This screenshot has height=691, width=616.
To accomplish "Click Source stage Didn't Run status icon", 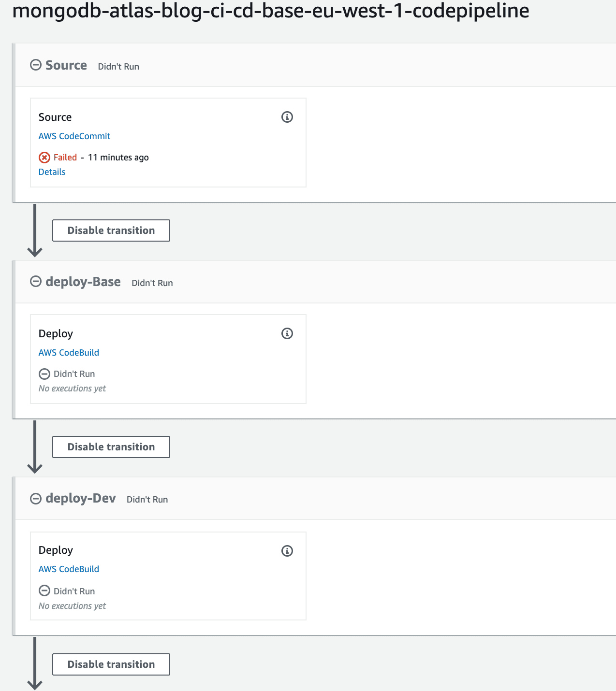I will [x=36, y=65].
